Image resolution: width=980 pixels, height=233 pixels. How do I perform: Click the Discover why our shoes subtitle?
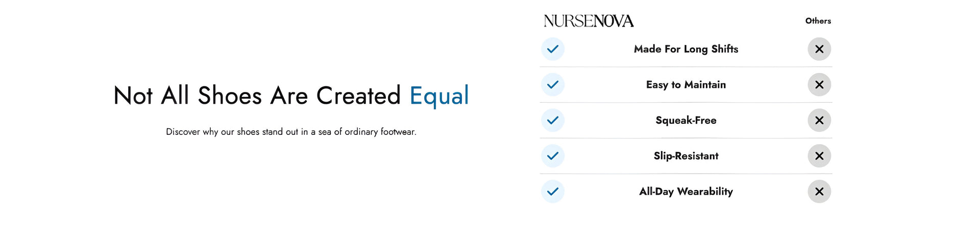click(291, 132)
